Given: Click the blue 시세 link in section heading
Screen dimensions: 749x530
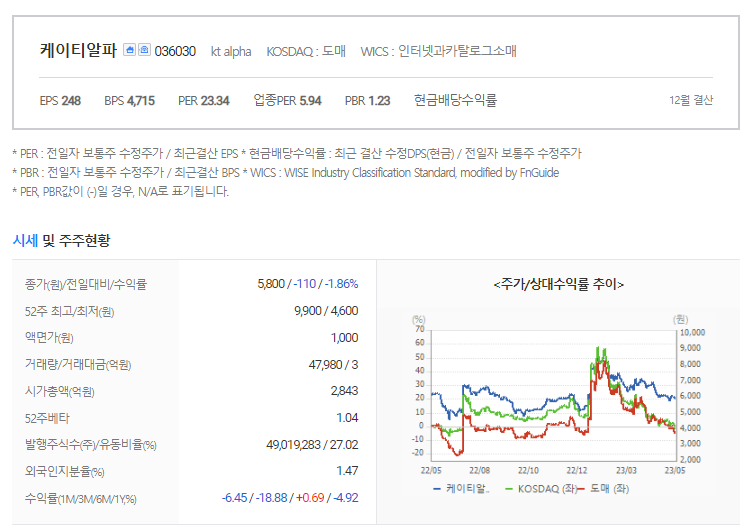Looking at the screenshot, I should pos(25,240).
